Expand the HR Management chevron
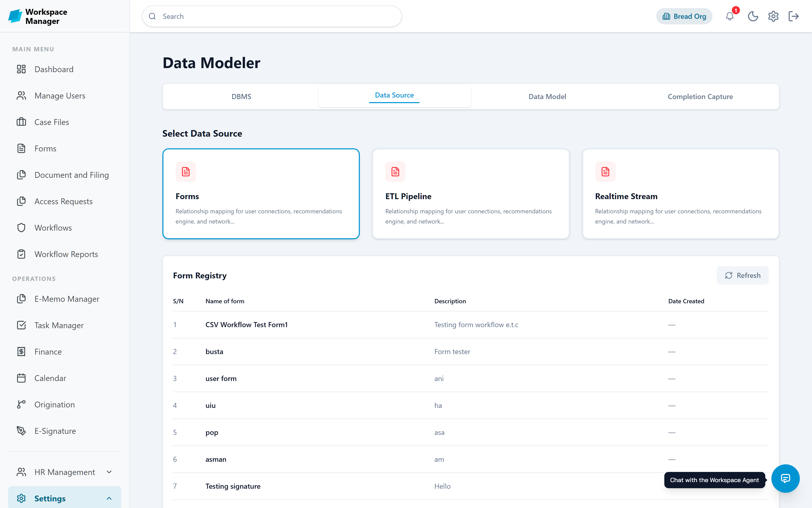The image size is (812, 508). pyautogui.click(x=109, y=472)
